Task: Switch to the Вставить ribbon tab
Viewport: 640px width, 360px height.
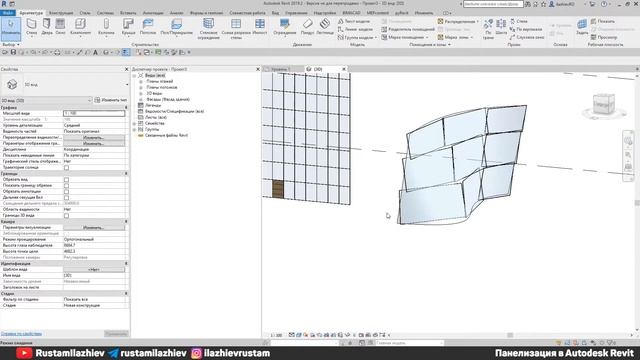Action: 128,13
